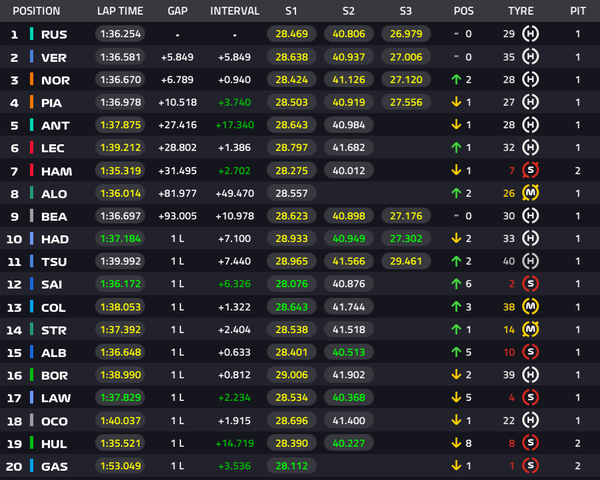Select the POSITION column header
The width and height of the screenshot is (600, 480).
click(x=36, y=11)
